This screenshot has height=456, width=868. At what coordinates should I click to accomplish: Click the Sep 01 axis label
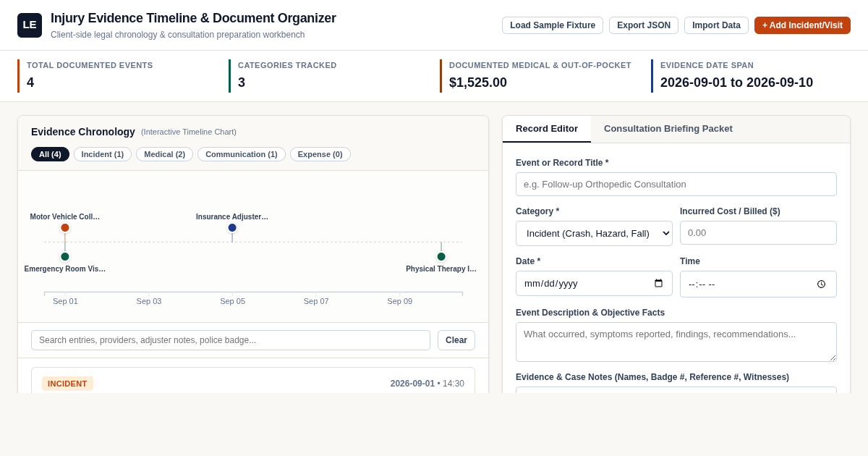coord(65,301)
